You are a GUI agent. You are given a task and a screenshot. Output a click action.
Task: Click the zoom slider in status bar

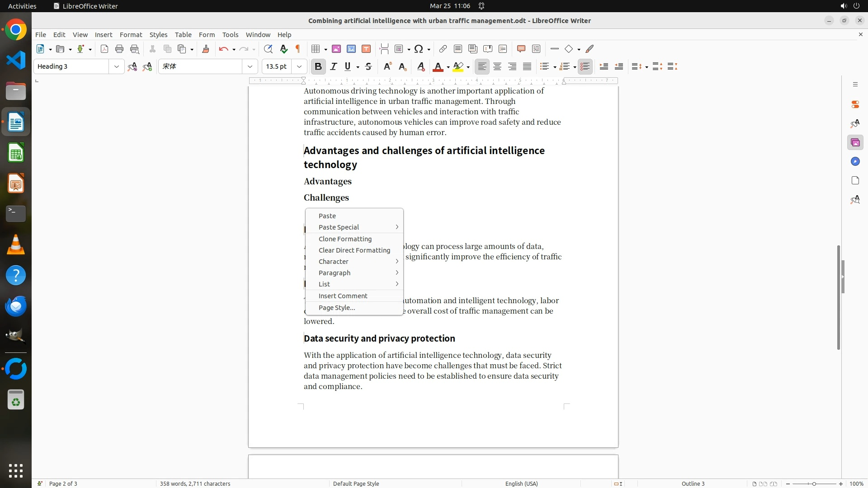tap(814, 483)
